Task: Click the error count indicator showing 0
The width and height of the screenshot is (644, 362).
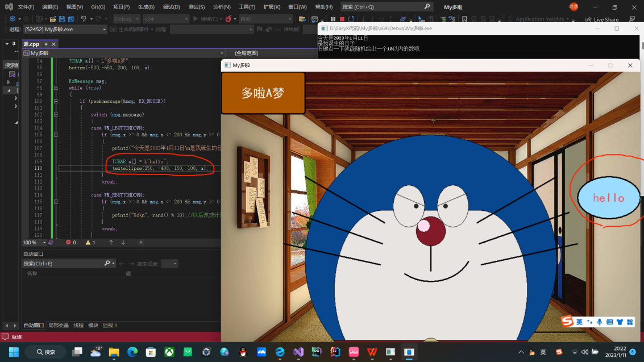Action: point(71,243)
